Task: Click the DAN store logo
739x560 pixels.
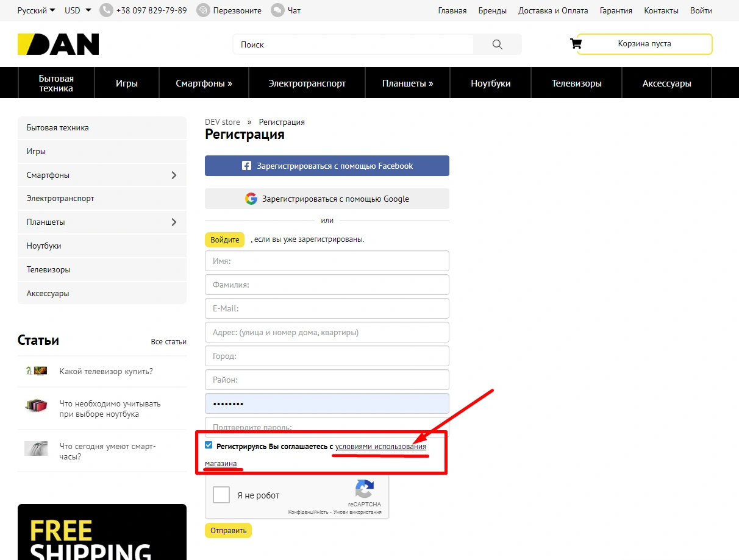Action: pyautogui.click(x=58, y=44)
